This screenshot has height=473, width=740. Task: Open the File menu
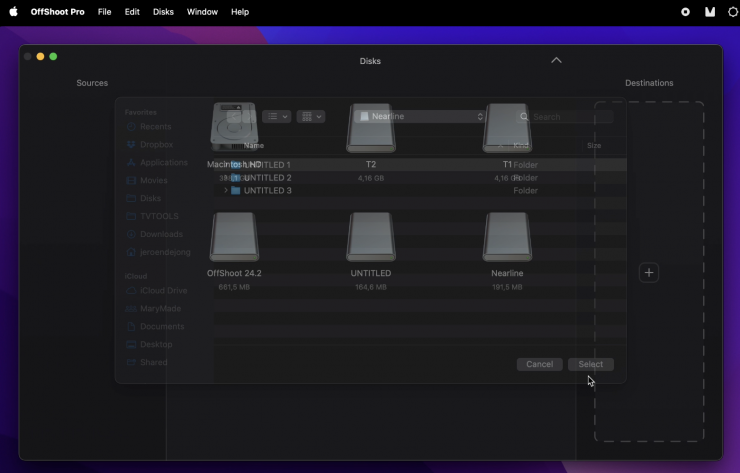[x=104, y=12]
